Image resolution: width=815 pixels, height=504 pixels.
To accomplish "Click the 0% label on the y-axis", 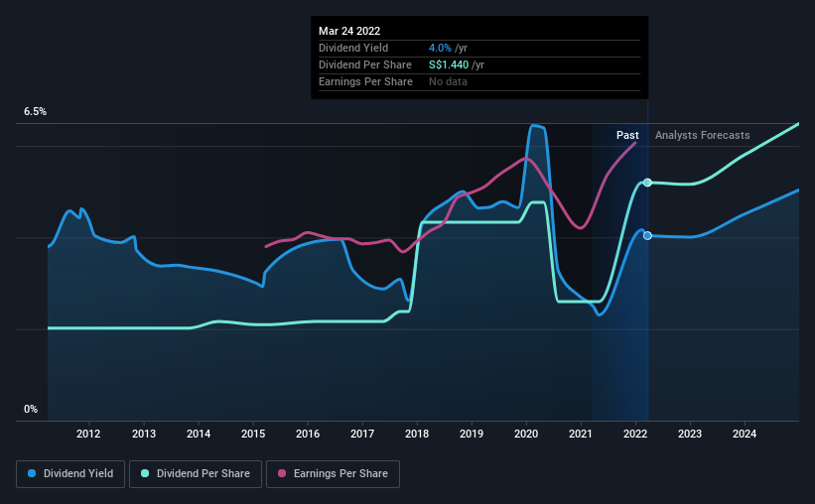I will [x=31, y=409].
